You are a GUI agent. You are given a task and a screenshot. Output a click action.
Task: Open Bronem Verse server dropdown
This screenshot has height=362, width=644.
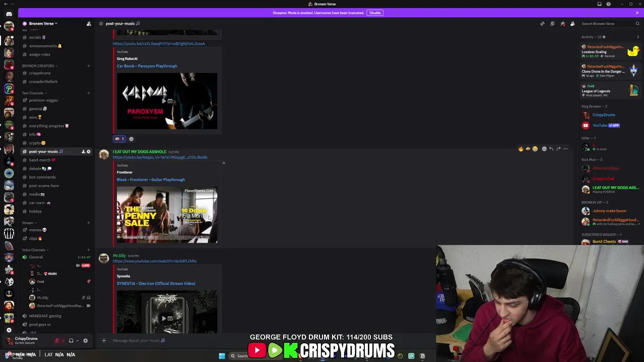pyautogui.click(x=43, y=24)
